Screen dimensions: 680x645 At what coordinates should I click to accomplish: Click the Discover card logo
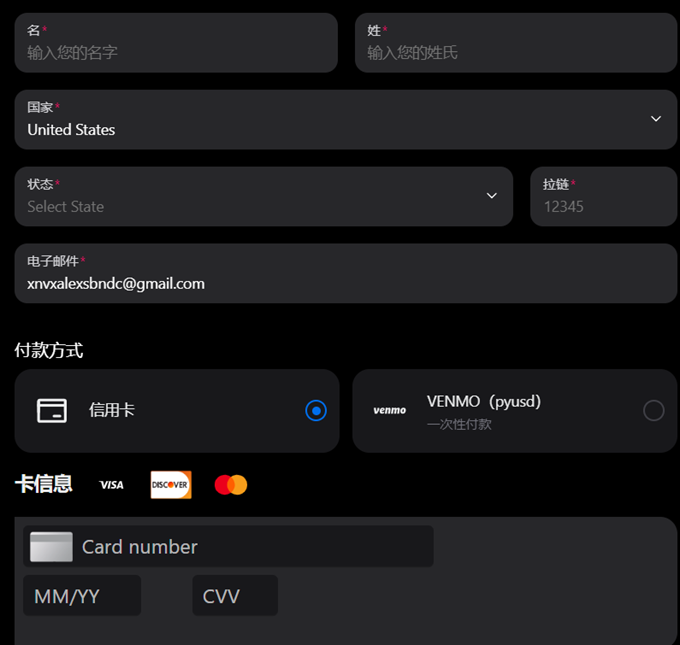click(171, 485)
